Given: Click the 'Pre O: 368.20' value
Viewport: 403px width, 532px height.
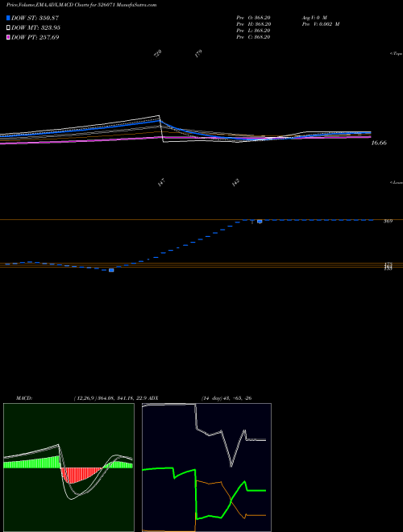Looking at the screenshot, I should (x=253, y=18).
